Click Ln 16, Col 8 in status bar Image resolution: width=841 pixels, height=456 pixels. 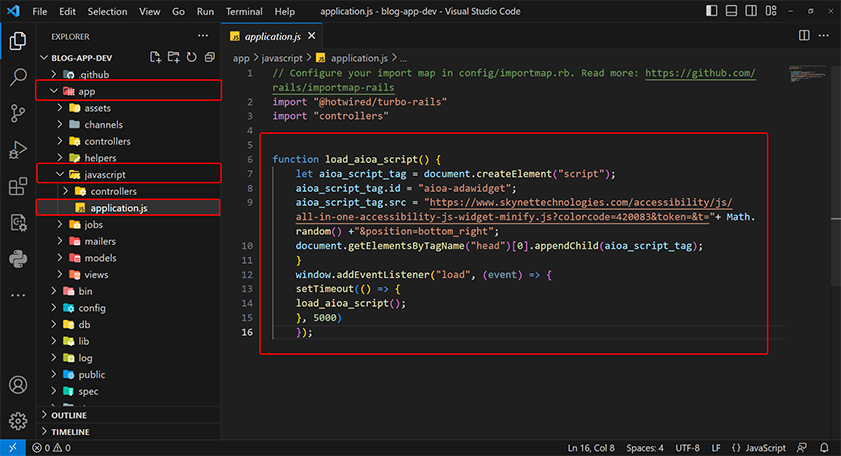click(591, 447)
